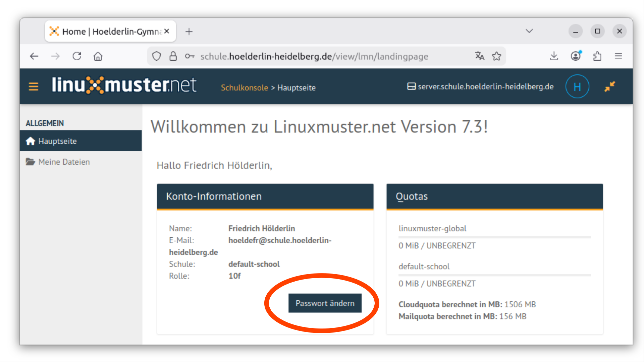Click the Passwort ändern button
Image resolution: width=644 pixels, height=362 pixels.
coord(325,303)
